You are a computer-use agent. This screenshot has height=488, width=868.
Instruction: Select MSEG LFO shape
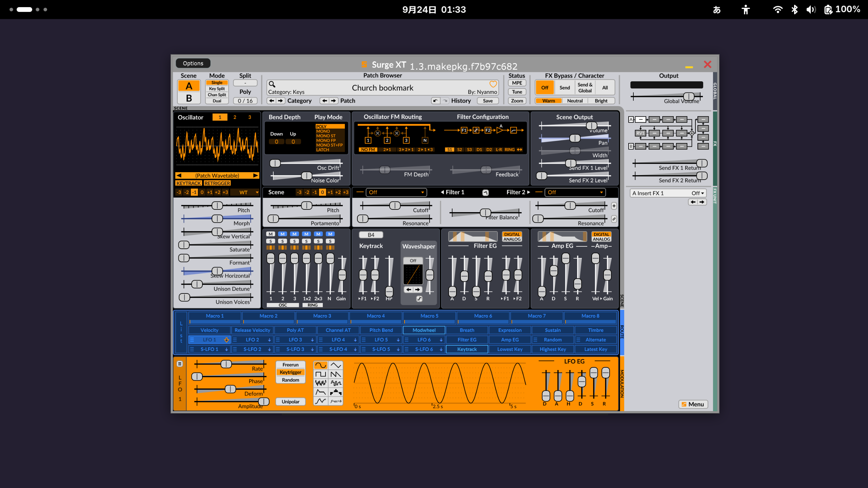tap(320, 401)
